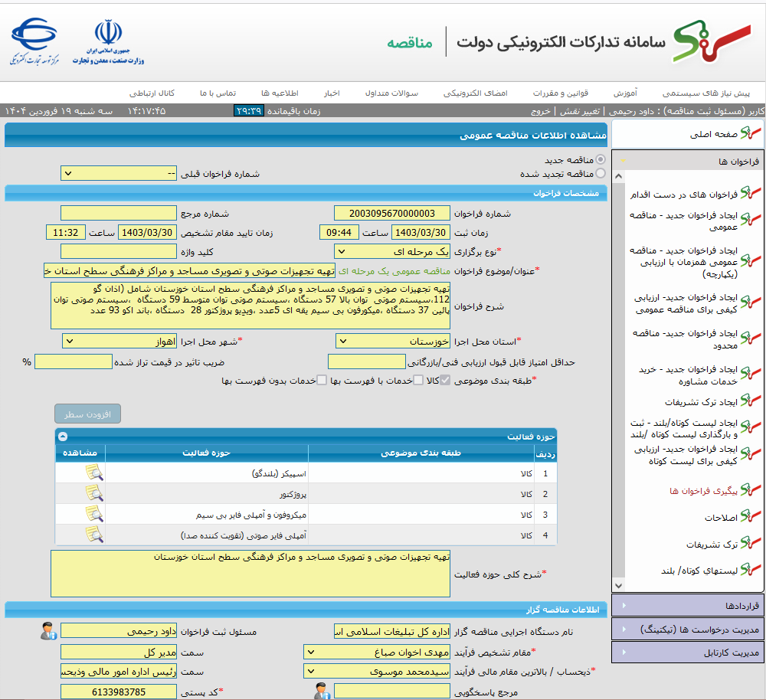Click the شرح کلی حوزه فعالیت text area
The image size is (766, 700).
(x=250, y=574)
